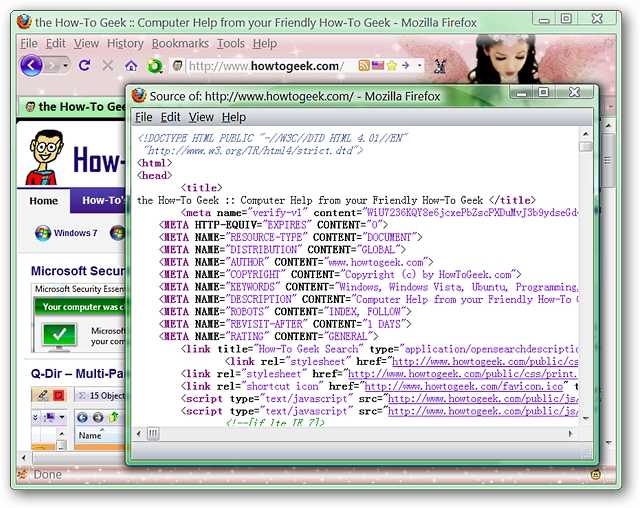Click the Firefox logo in Source window title bar
The image size is (640, 508).
coord(139,96)
